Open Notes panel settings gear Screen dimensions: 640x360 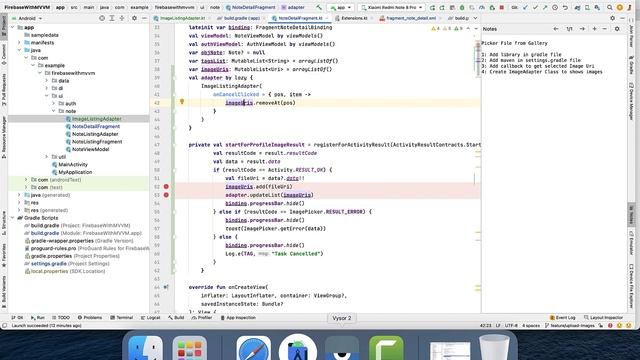(617, 29)
